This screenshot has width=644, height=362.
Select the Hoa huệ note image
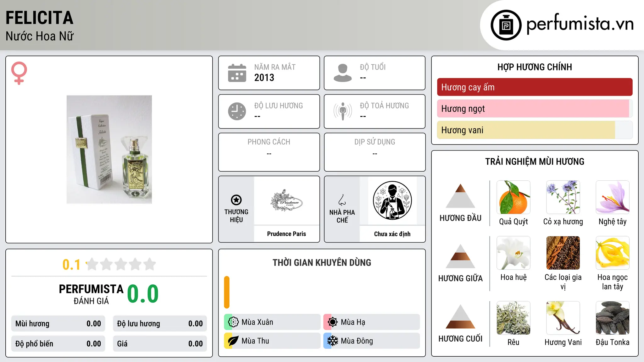coord(514,253)
